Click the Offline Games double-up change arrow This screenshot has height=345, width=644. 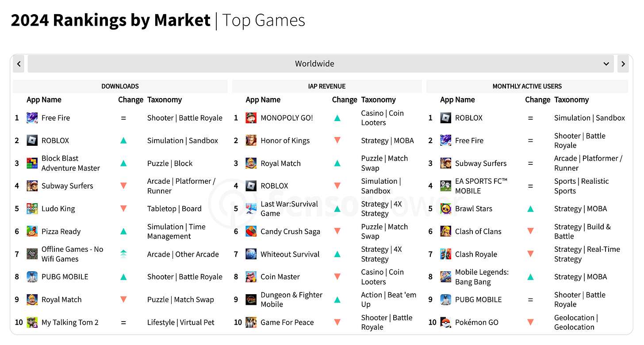point(123,254)
